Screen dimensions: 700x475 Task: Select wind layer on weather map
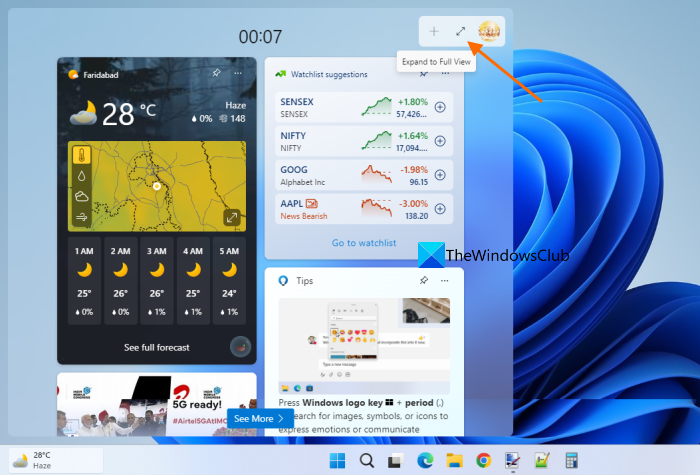coord(82,217)
